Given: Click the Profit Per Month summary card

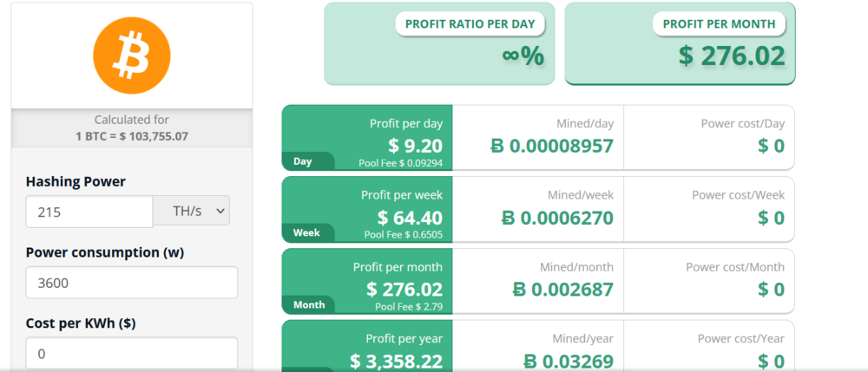Looking at the screenshot, I should click(x=680, y=43).
